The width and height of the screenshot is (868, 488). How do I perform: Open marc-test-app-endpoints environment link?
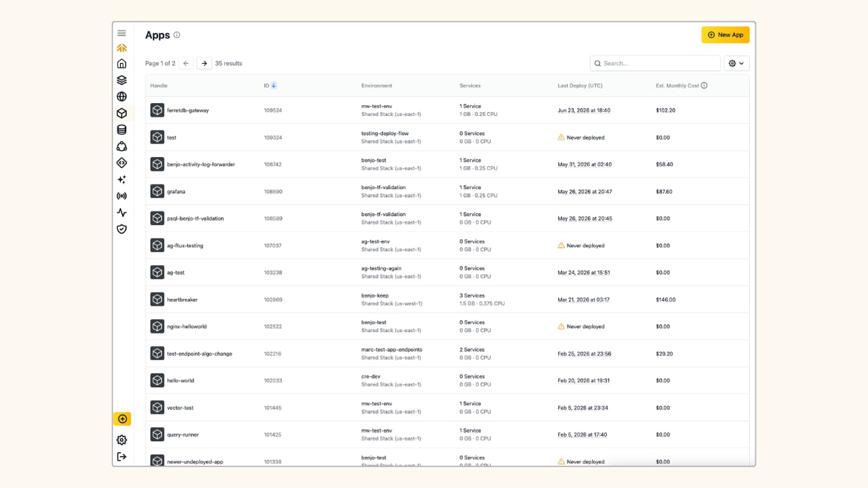coord(392,350)
